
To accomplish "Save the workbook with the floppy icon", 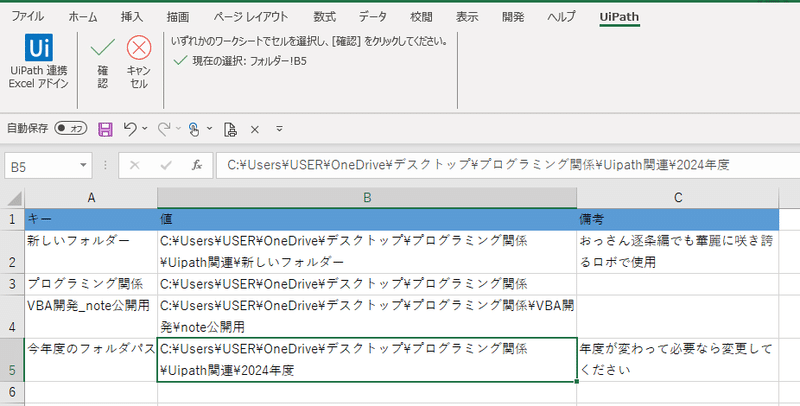I will [x=105, y=130].
